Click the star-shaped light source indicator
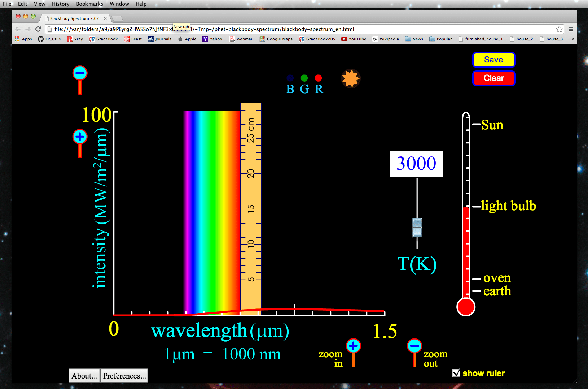The width and height of the screenshot is (588, 389). click(351, 79)
